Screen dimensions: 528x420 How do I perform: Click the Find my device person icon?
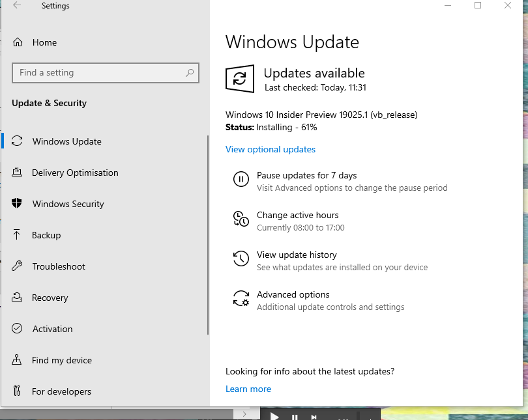16,359
